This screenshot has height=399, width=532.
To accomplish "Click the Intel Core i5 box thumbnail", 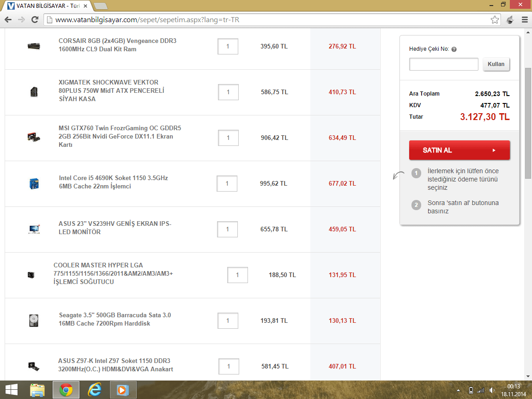I will pyautogui.click(x=34, y=183).
